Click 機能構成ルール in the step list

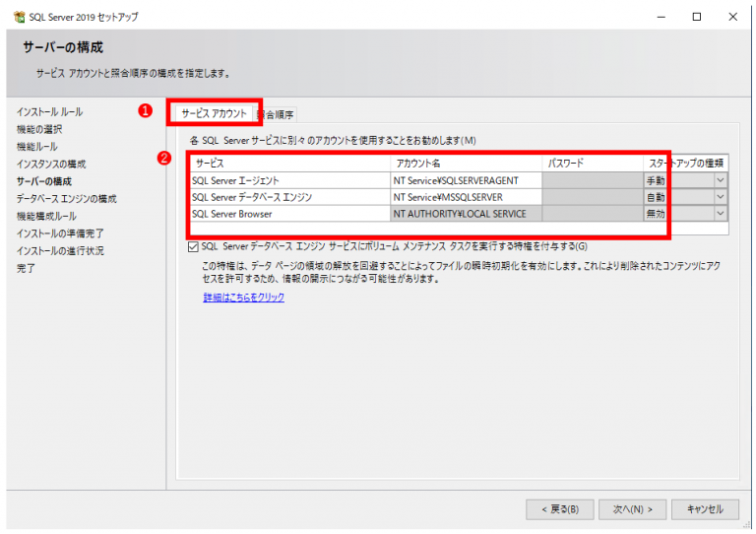click(x=46, y=216)
